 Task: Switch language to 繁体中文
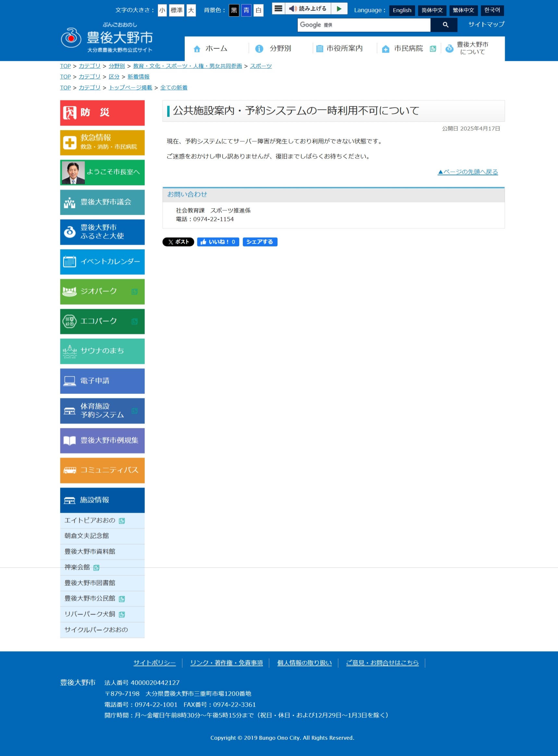coord(464,10)
